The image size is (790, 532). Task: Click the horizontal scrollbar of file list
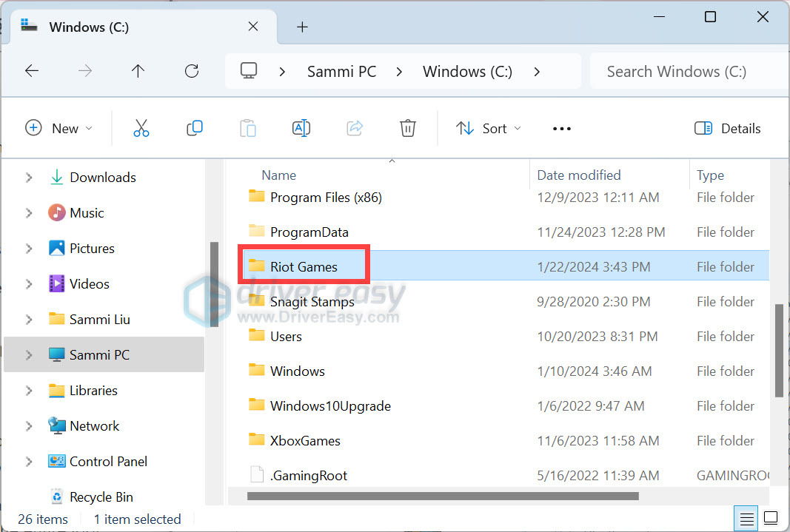[x=442, y=496]
